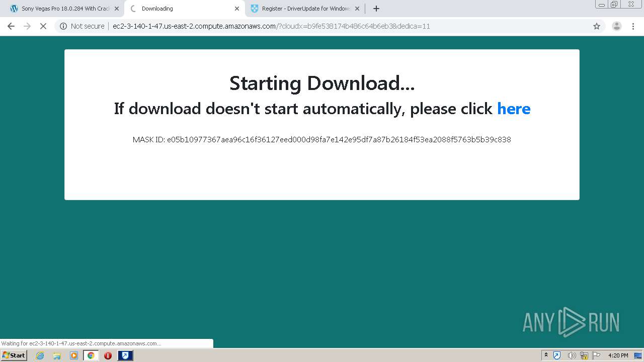644x362 pixels.
Task: Click the Starting Download heading
Action: pyautogui.click(x=322, y=83)
